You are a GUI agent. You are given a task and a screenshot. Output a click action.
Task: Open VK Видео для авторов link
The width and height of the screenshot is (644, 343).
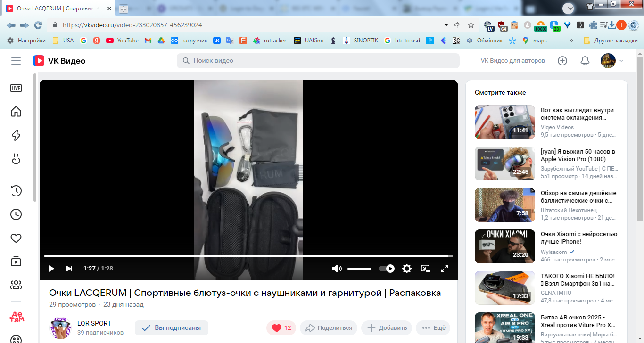pyautogui.click(x=512, y=61)
